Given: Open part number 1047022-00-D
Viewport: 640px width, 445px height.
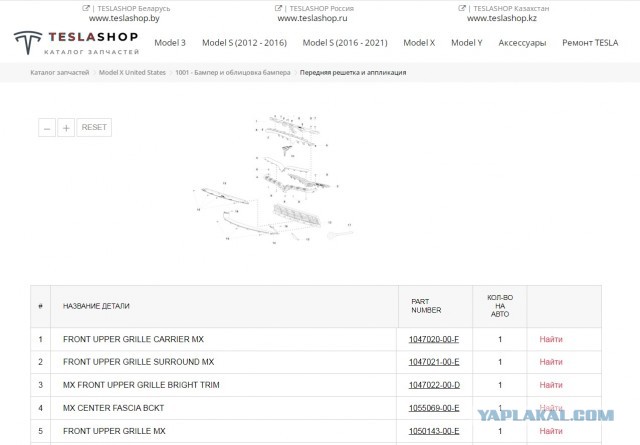Looking at the screenshot, I should (434, 385).
